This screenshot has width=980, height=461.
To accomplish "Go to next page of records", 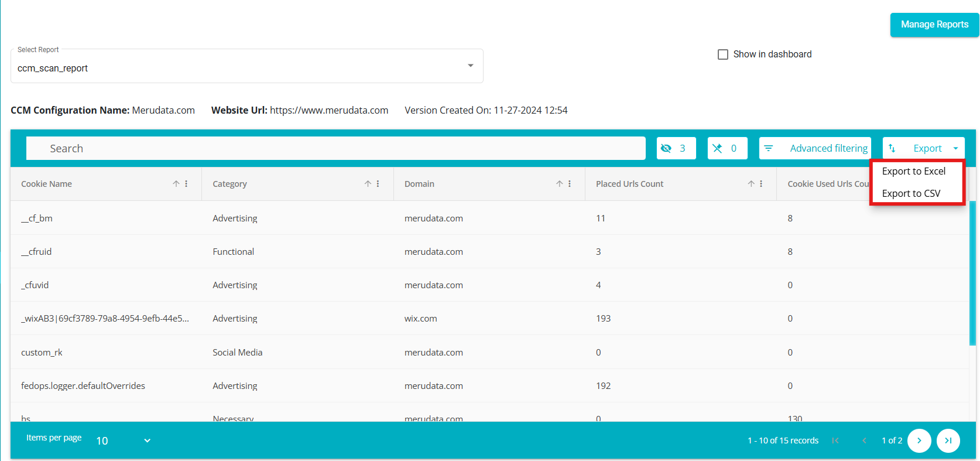I will point(919,440).
